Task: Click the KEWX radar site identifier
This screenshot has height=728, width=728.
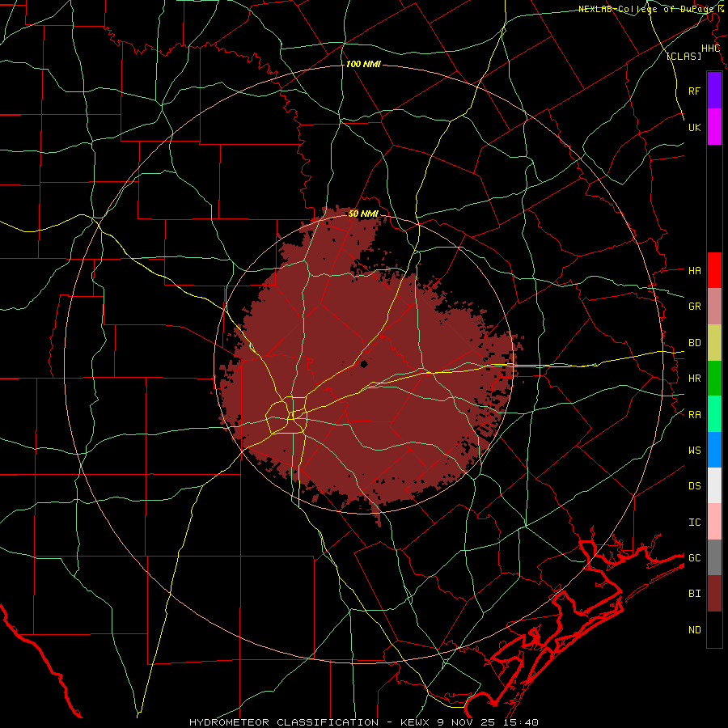Action: pyautogui.click(x=413, y=722)
